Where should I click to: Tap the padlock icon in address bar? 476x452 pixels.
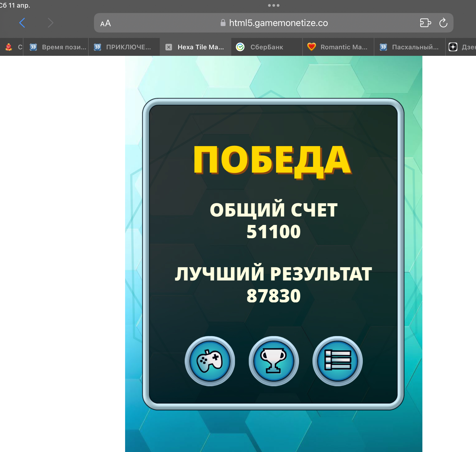point(223,23)
